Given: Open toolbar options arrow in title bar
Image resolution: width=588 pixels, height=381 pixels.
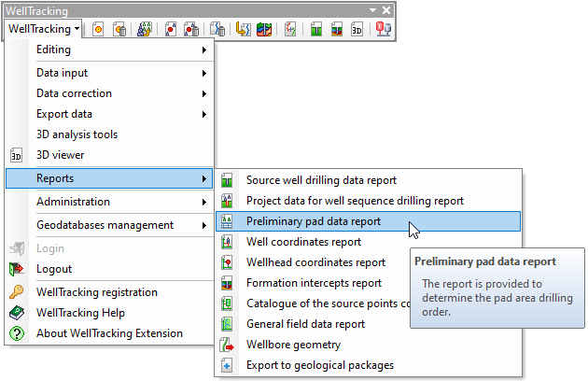Looking at the screenshot, I should [x=372, y=10].
